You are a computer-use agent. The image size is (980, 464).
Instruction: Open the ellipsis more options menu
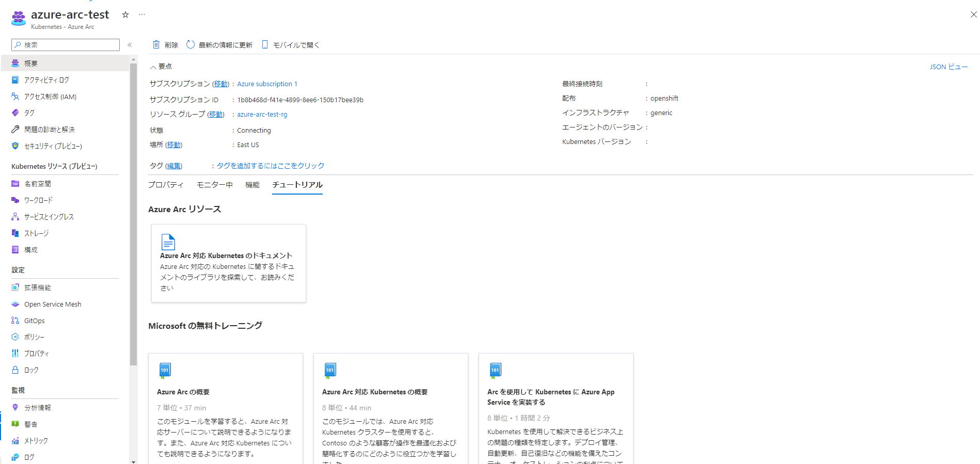click(142, 14)
